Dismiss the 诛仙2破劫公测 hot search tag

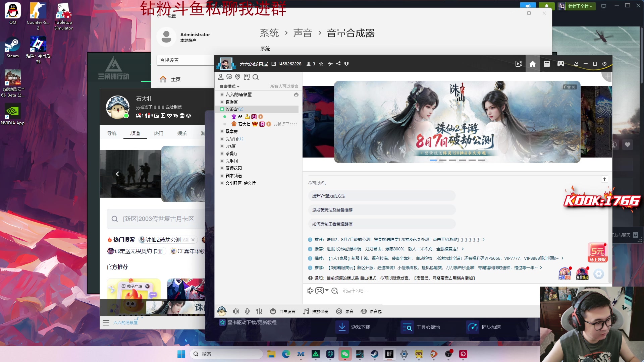pyautogui.click(x=193, y=240)
